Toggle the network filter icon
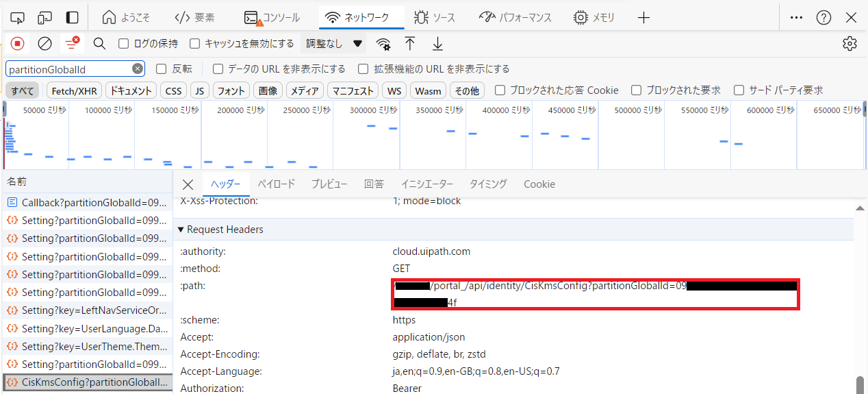Image resolution: width=868 pixels, height=394 pixels. click(72, 44)
